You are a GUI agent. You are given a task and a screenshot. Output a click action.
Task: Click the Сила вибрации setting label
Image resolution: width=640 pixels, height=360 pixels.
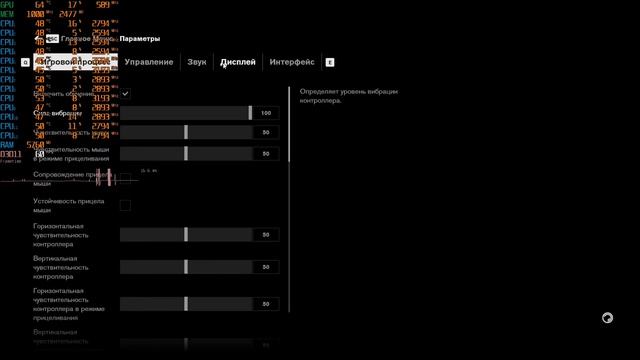click(x=58, y=113)
